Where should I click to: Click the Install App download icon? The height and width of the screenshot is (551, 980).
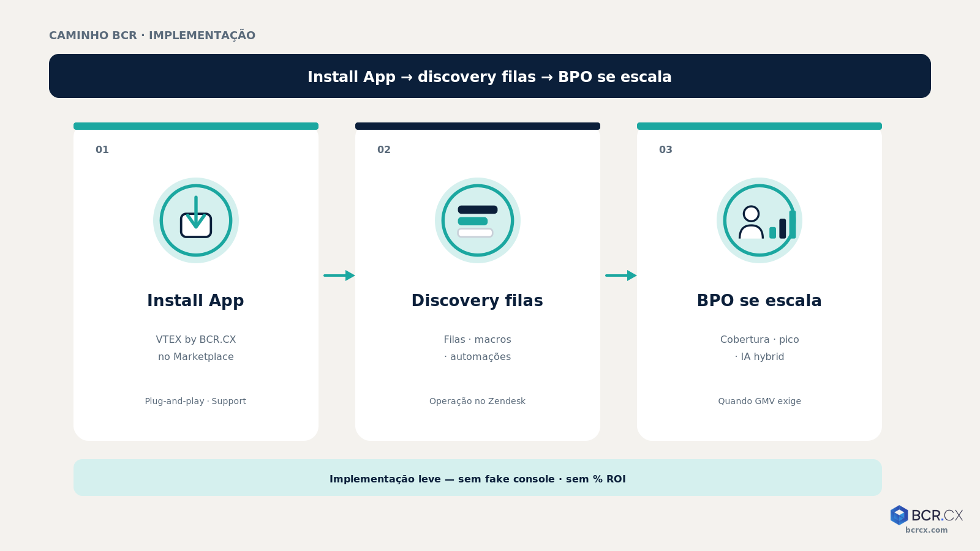(x=196, y=220)
